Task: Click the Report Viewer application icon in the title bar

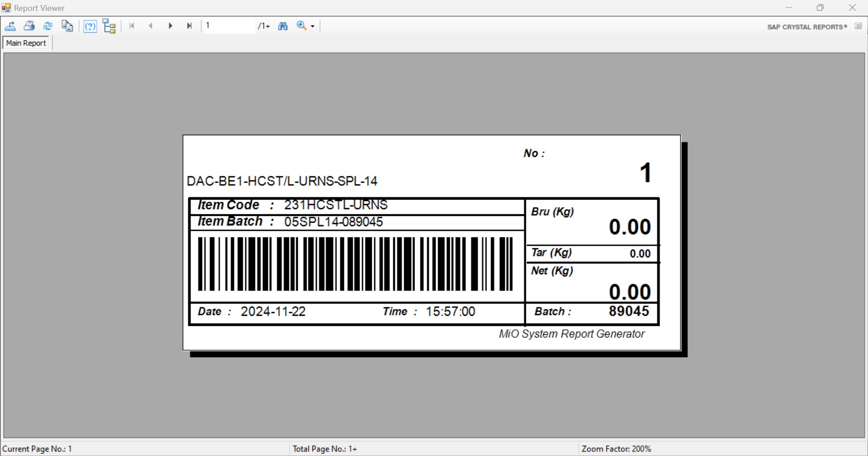Action: coord(6,8)
